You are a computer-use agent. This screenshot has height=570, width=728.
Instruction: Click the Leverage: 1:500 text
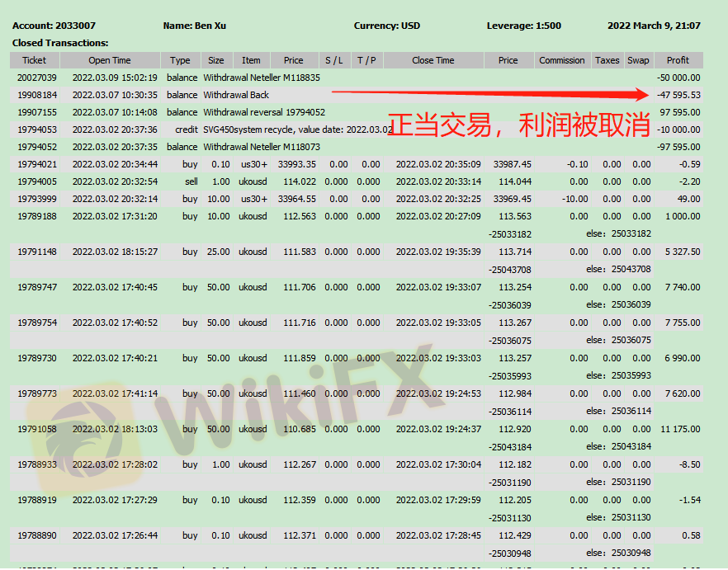pyautogui.click(x=523, y=26)
